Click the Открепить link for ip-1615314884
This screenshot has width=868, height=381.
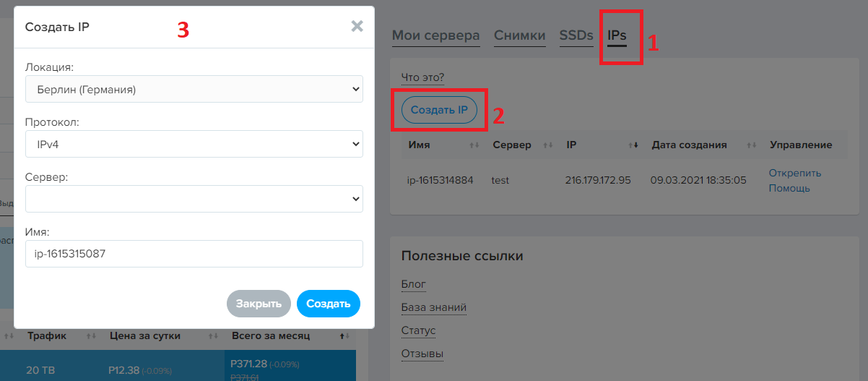(794, 173)
